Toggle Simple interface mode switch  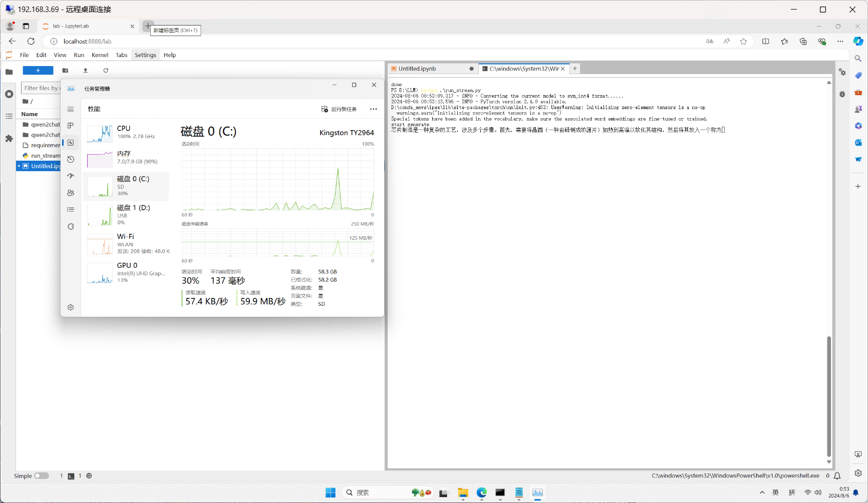[42, 476]
